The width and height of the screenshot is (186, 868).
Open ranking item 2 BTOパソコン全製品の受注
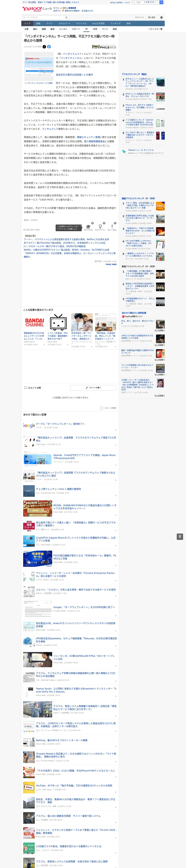(x=140, y=95)
